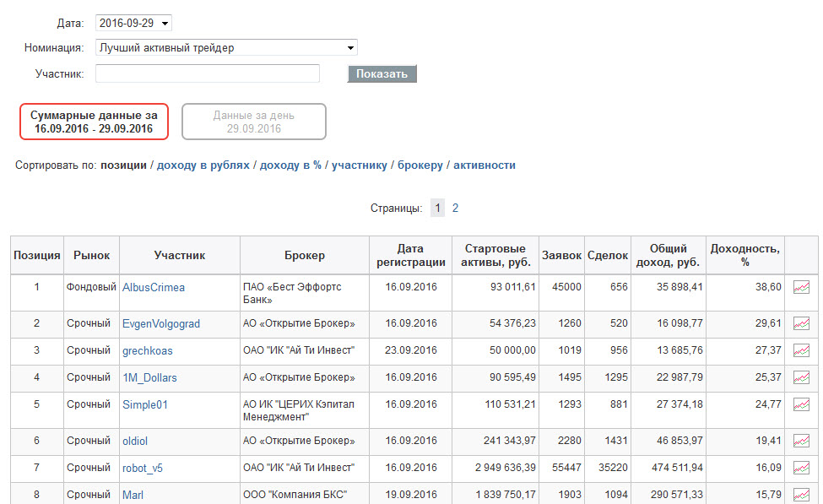Click the Участник text input field

pos(208,73)
